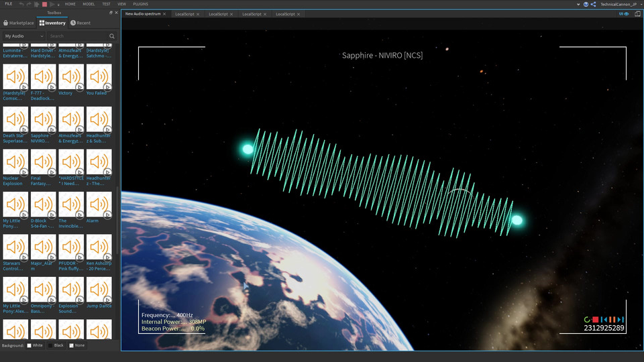The width and height of the screenshot is (644, 362).
Task: Select Headhunterz & Sub audio thumbnail
Action: [99, 119]
